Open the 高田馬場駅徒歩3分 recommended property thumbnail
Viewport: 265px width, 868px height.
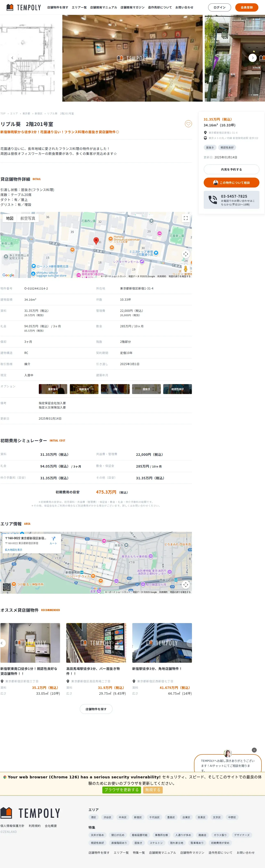[96, 642]
